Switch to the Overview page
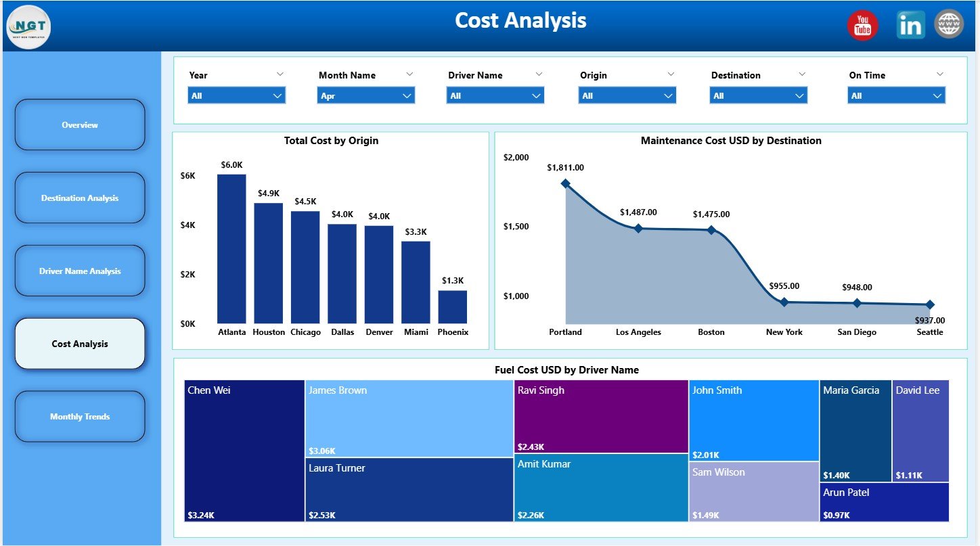 (x=79, y=124)
